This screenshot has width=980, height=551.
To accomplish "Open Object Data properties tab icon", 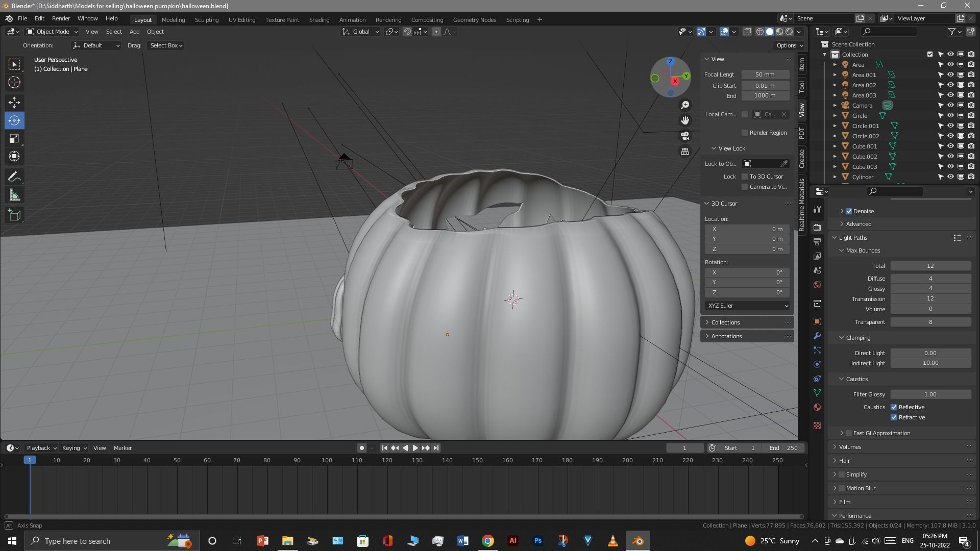I will click(817, 393).
